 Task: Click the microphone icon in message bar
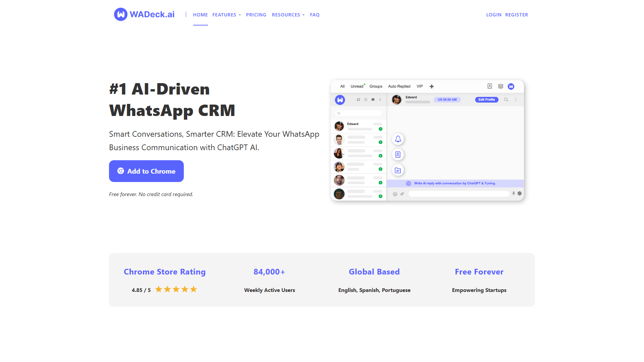(514, 193)
